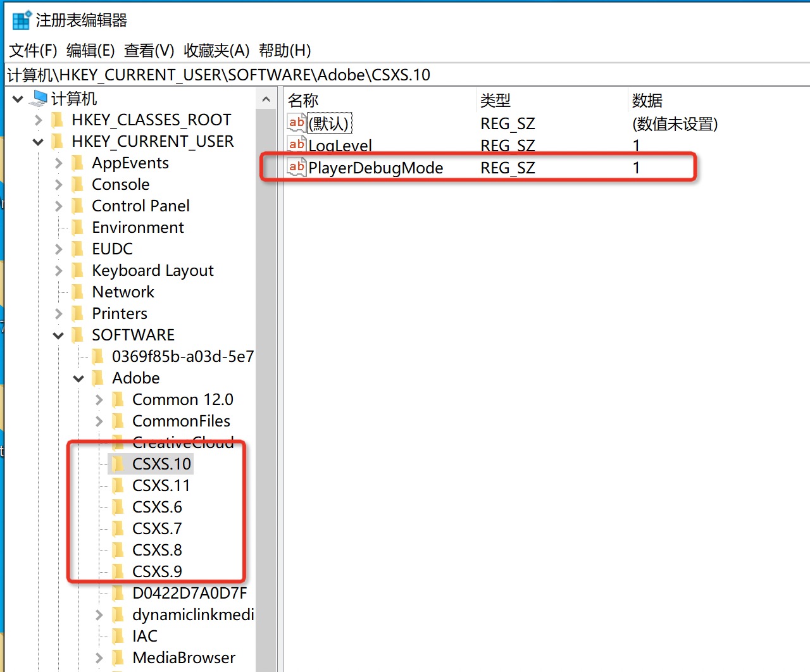The image size is (810, 672).
Task: Expand the Printers key arrow
Action: point(58,314)
